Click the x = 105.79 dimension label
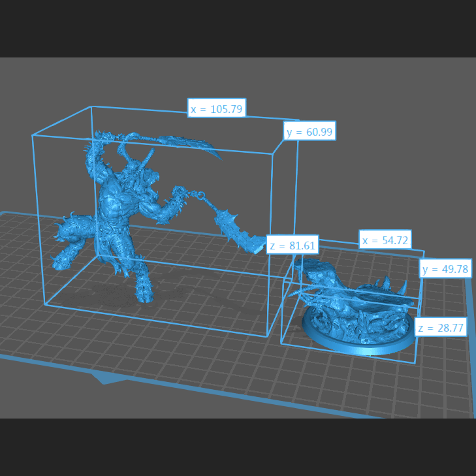 [217, 108]
